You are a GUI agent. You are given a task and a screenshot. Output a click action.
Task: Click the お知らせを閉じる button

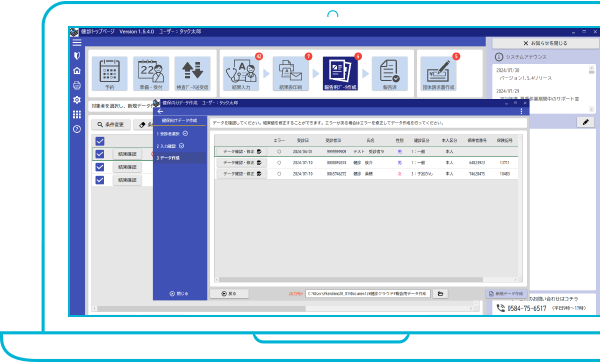(546, 43)
